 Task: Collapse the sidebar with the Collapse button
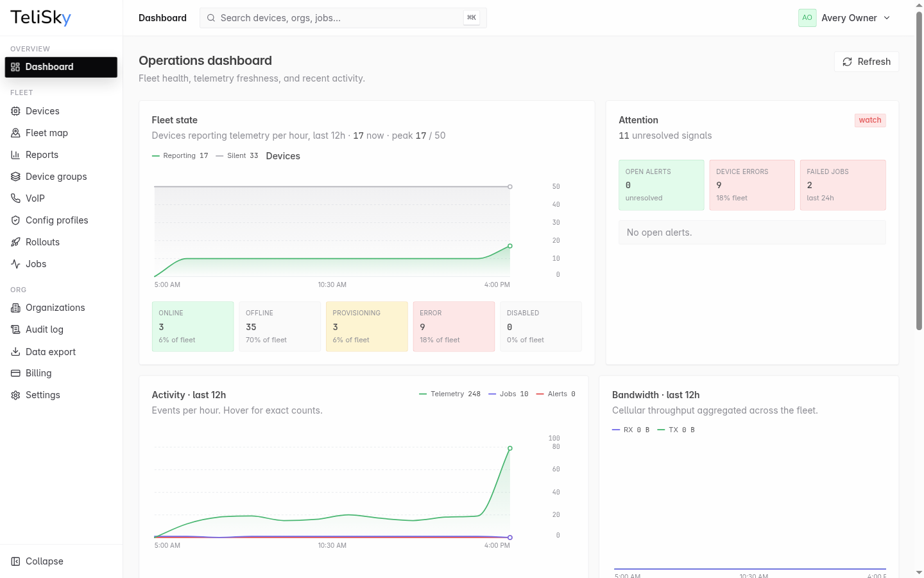tap(61, 561)
